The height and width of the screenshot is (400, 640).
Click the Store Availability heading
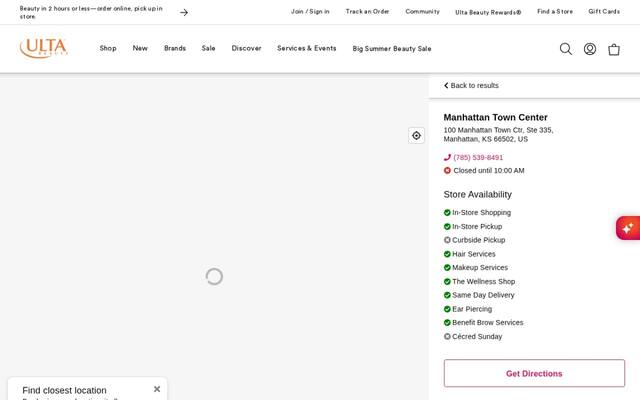click(x=478, y=194)
